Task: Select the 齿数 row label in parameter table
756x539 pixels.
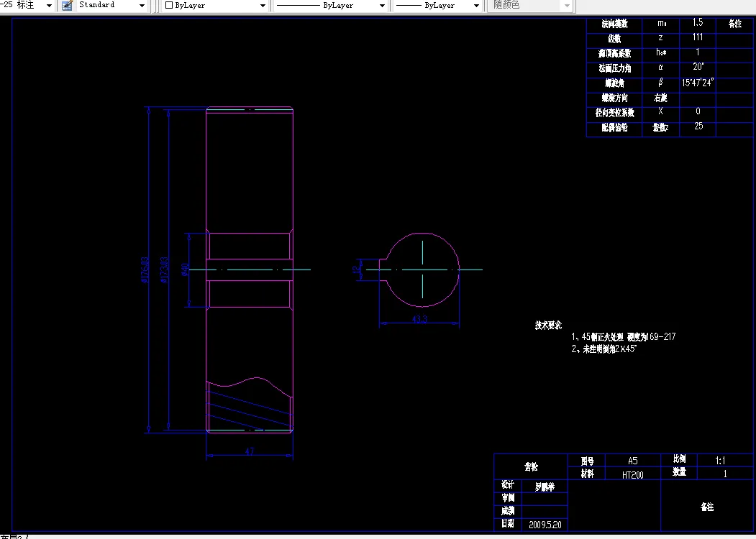Action: tap(614, 39)
